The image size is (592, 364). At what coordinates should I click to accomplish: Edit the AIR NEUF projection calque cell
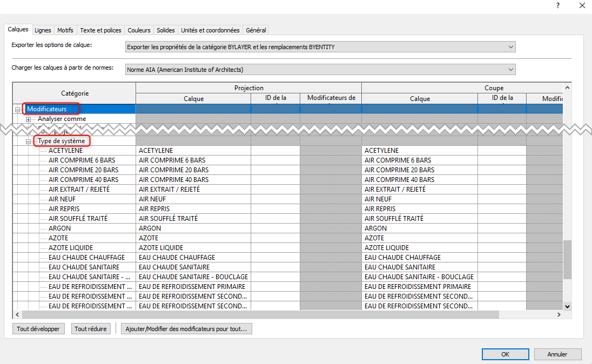coord(193,199)
